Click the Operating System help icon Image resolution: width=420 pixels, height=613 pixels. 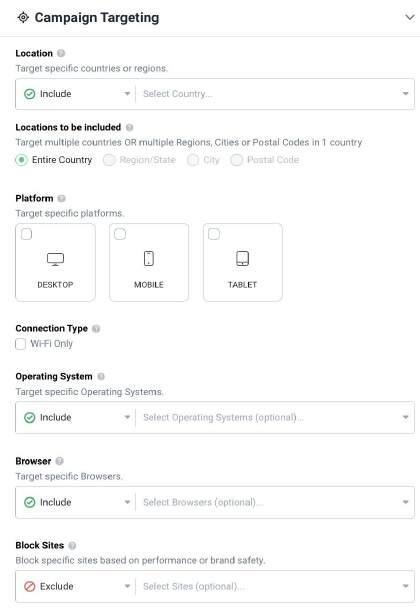tap(101, 376)
